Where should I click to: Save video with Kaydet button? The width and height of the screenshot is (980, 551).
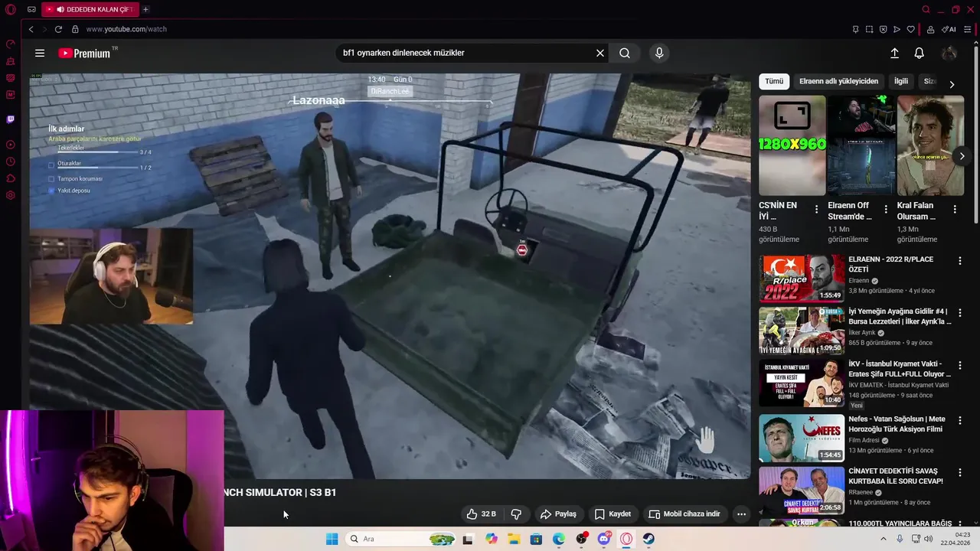[612, 514]
